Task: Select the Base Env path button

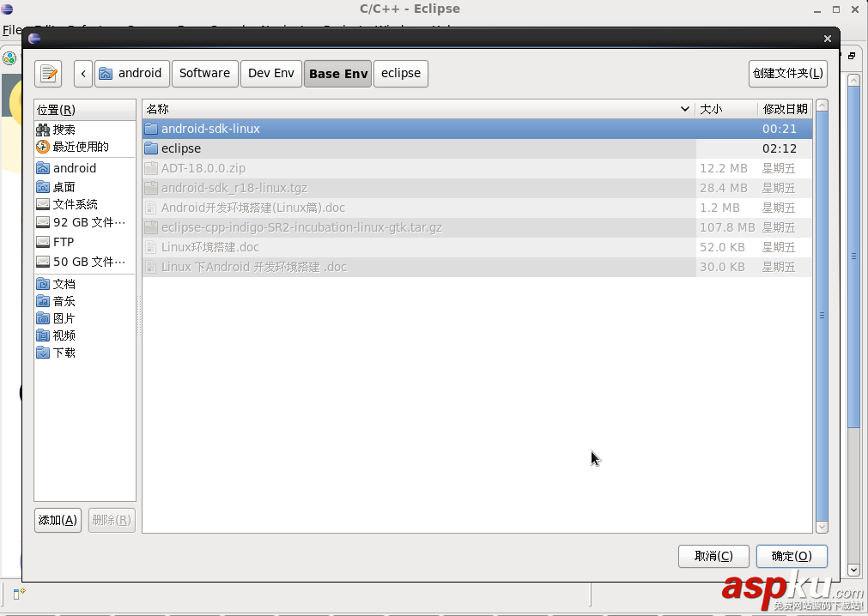Action: pos(338,74)
